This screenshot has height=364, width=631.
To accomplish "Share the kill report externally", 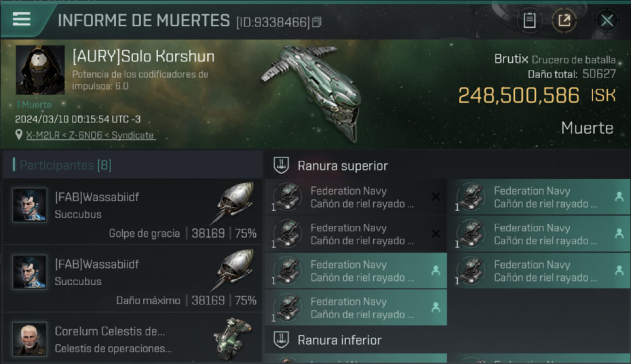I will (564, 20).
